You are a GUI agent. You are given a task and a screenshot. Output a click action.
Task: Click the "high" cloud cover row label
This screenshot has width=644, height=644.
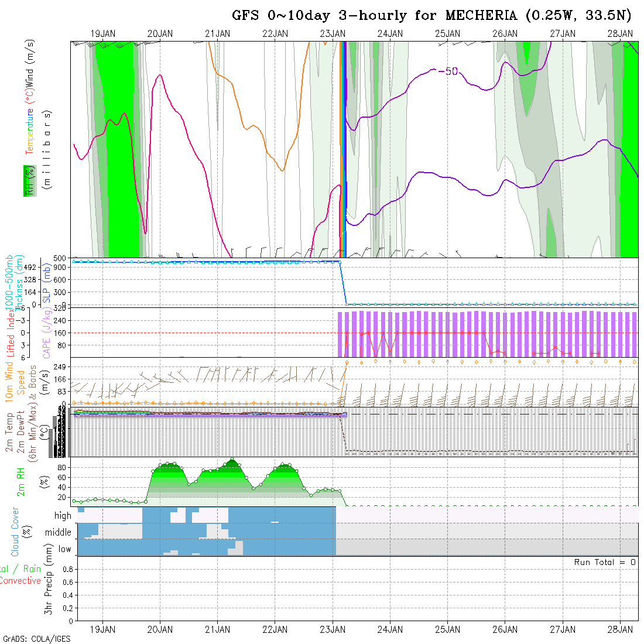pos(63,516)
